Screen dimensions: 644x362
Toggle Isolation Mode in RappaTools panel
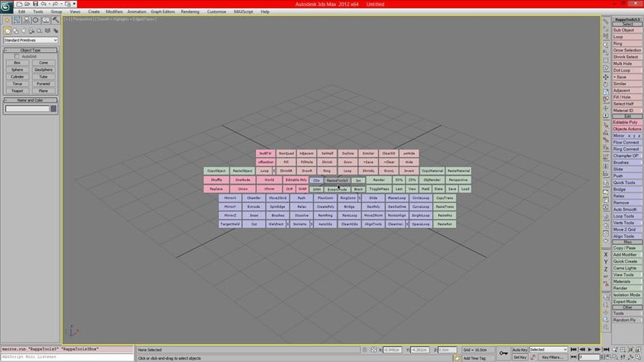pyautogui.click(x=627, y=295)
